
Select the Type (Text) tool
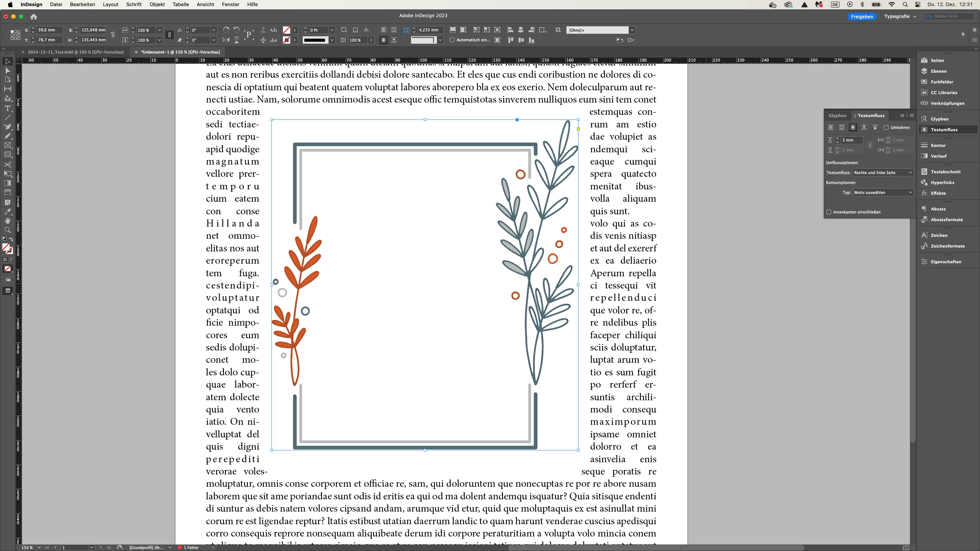pyautogui.click(x=7, y=108)
